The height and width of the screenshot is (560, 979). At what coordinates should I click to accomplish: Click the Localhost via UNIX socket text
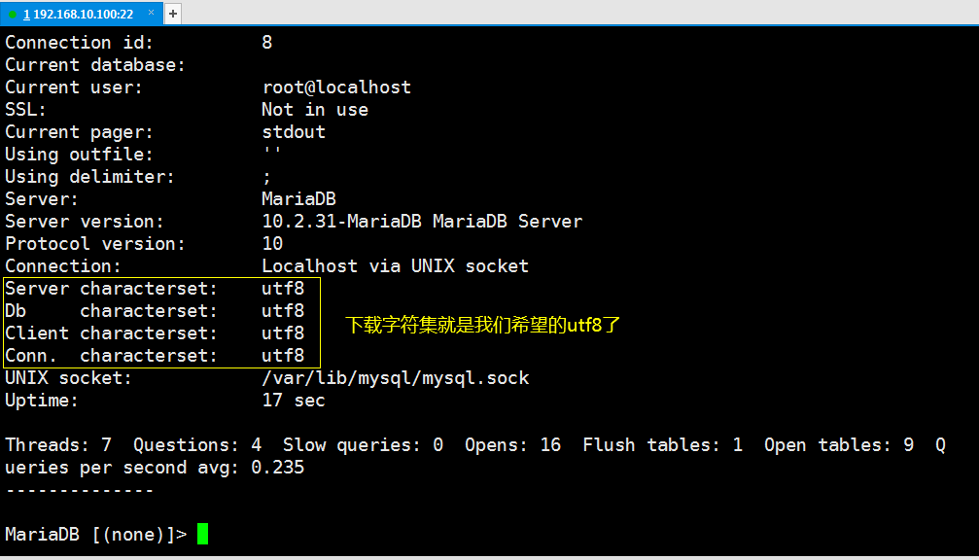click(396, 266)
